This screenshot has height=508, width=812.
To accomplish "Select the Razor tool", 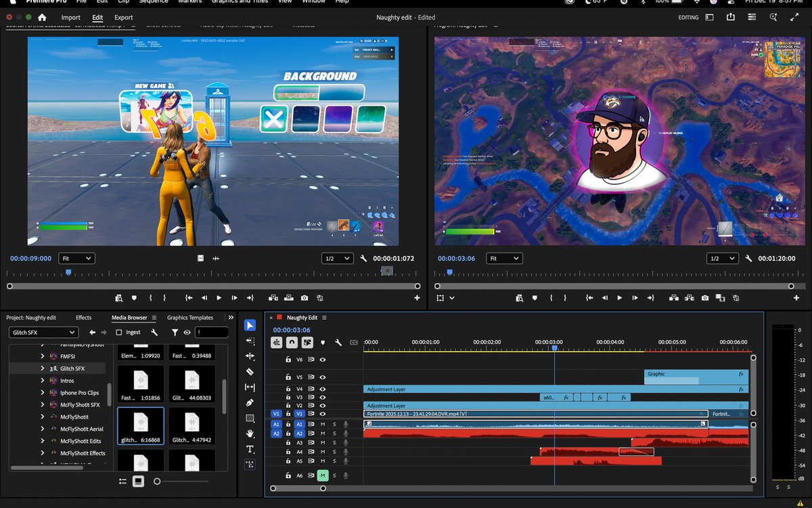I will click(250, 372).
